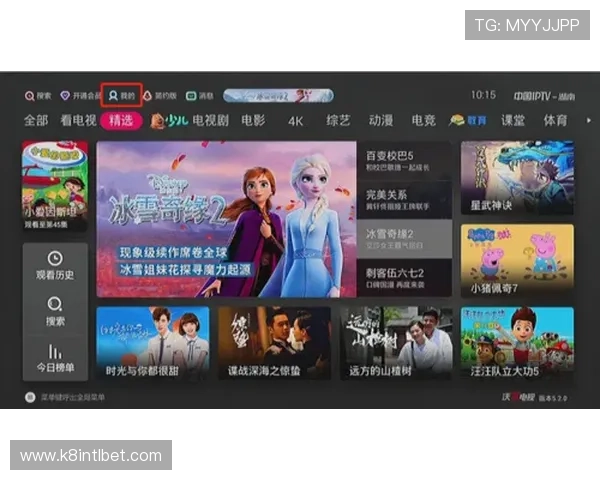Open the 小猪佩奇7 poster
This screenshot has width=600, height=480.
coord(517,261)
